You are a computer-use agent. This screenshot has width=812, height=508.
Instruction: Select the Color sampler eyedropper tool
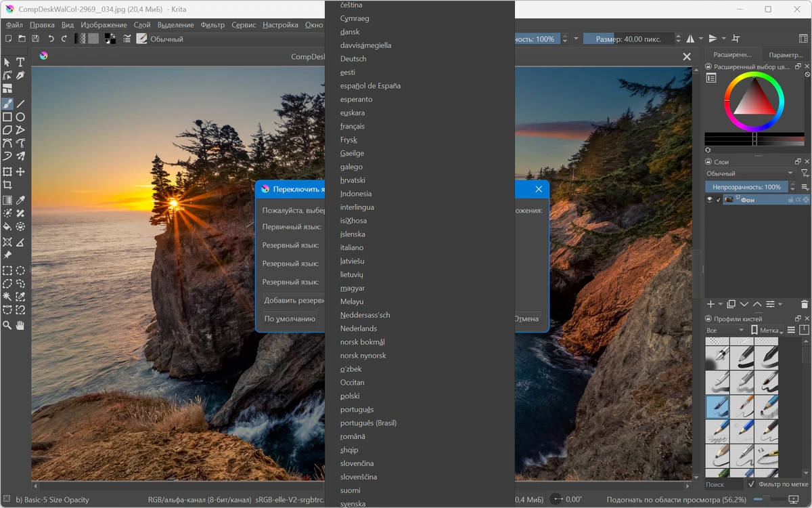pos(20,200)
